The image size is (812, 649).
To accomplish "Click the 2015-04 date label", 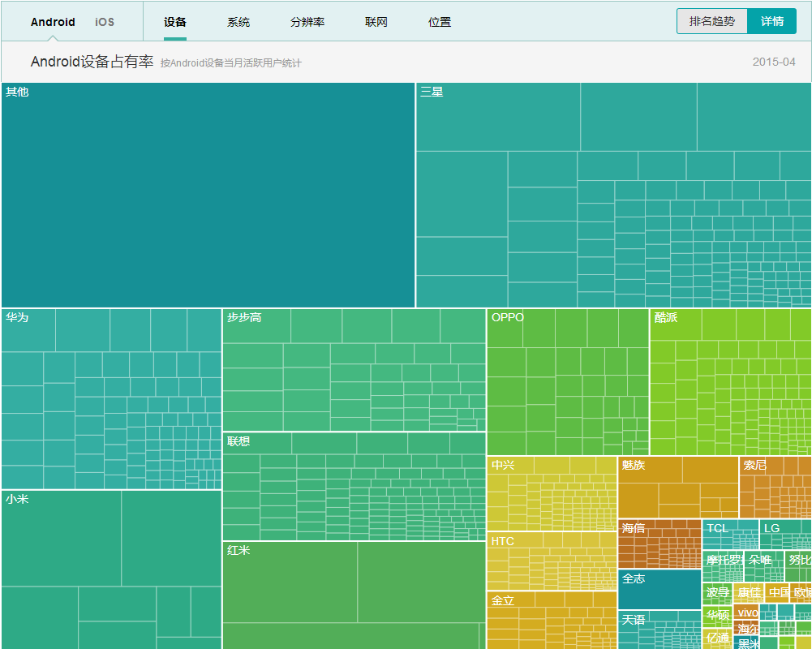I will (x=774, y=62).
